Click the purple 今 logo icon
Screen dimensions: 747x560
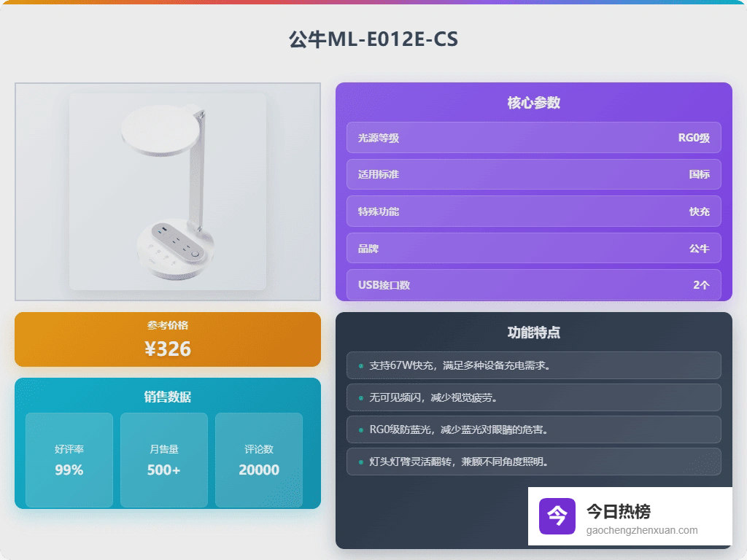[x=557, y=516]
